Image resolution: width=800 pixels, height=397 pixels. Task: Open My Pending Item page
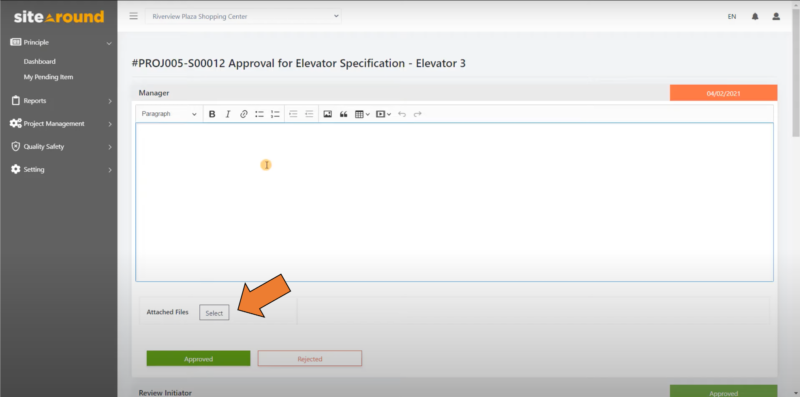pos(48,78)
